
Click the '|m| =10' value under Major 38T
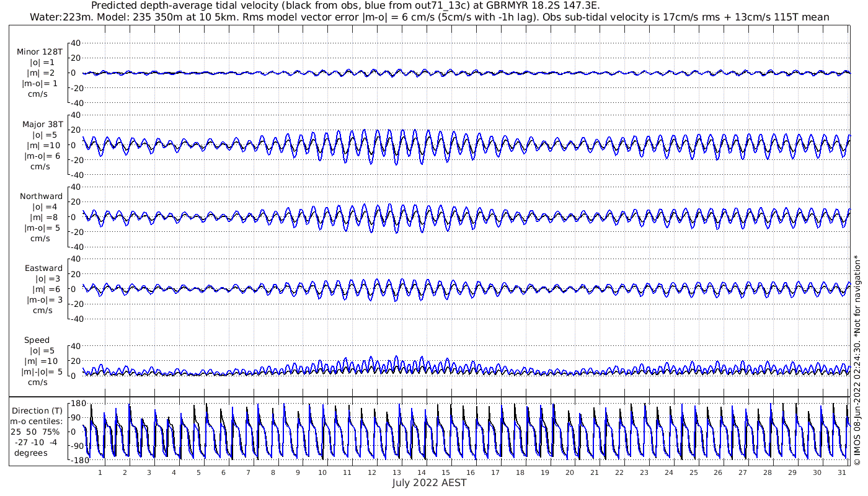tap(43, 146)
